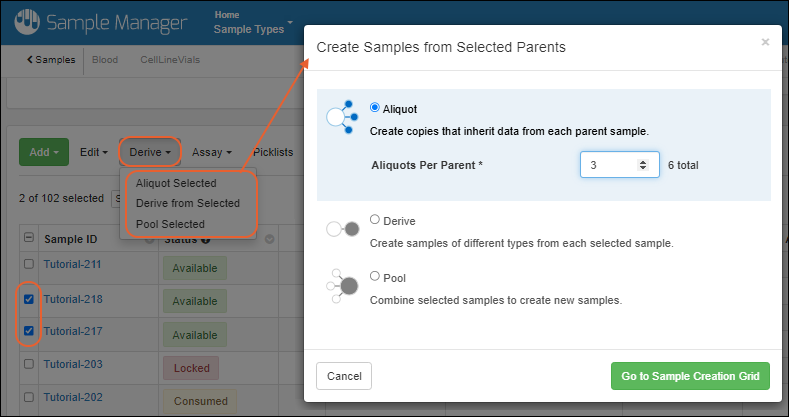Select the Aliquot radio option

(x=375, y=108)
